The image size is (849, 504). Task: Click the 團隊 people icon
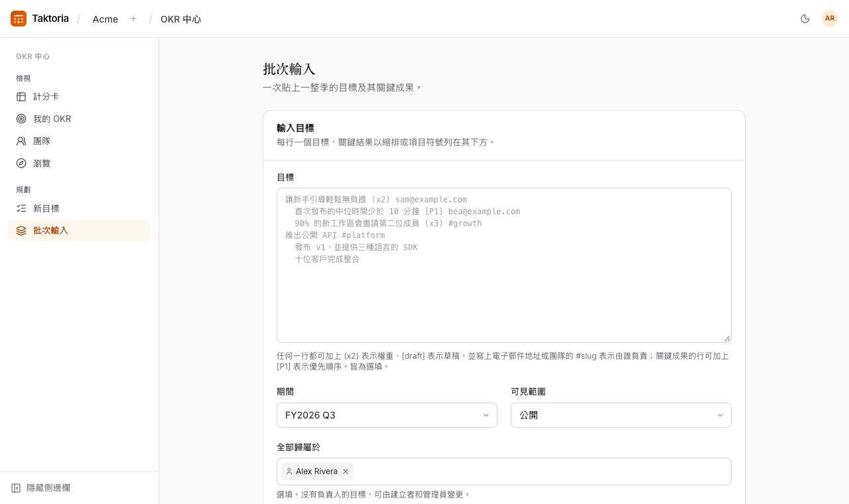click(21, 141)
